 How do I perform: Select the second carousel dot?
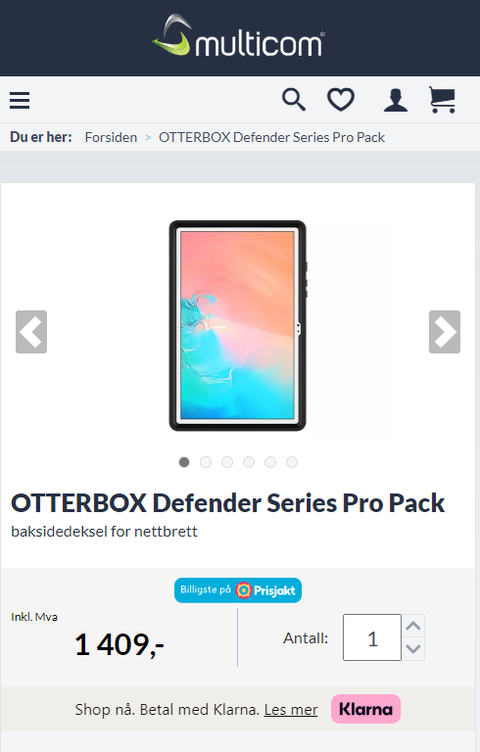(x=206, y=462)
